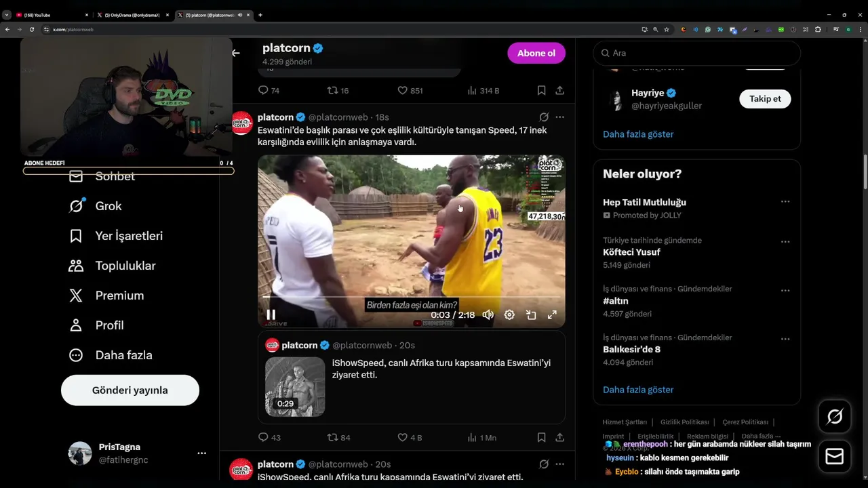Viewport: 868px width, 488px height.
Task: Mute the video volume speaker icon
Action: pos(488,314)
